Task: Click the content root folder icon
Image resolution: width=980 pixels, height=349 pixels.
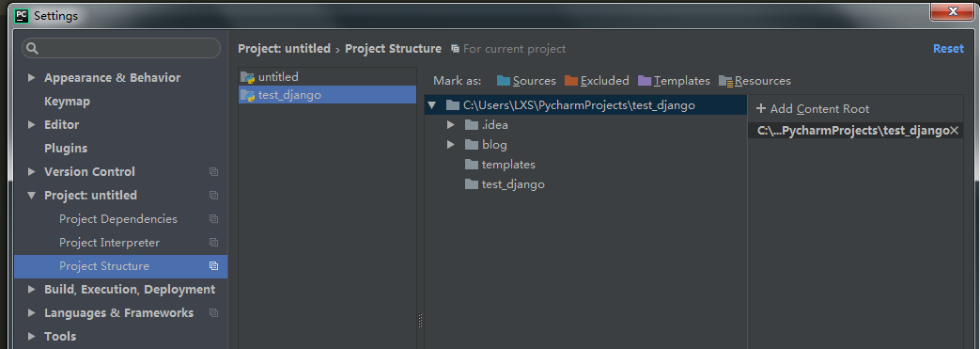Action: pyautogui.click(x=453, y=105)
